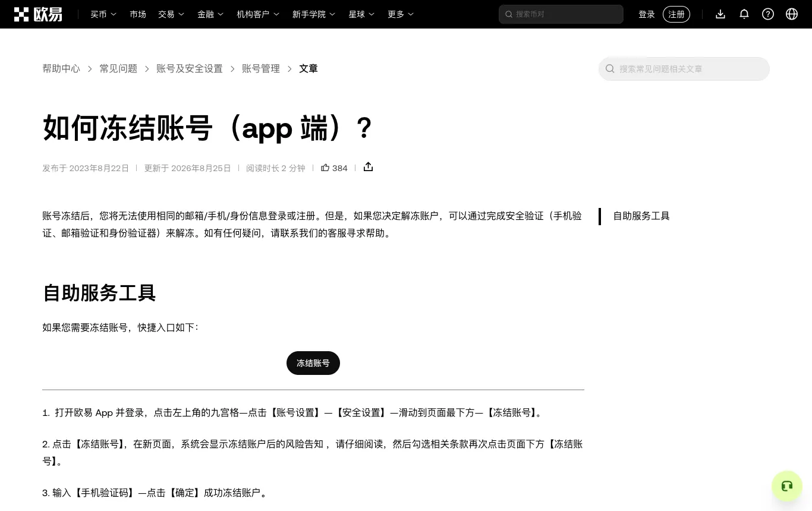This screenshot has width=812, height=511.
Task: Go to 常见问题 breadcrumb
Action: 118,69
